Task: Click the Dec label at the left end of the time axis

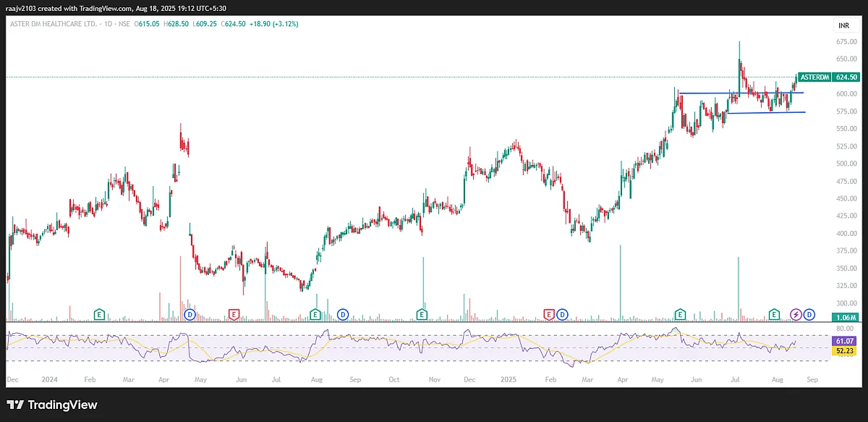Action: pos(12,379)
